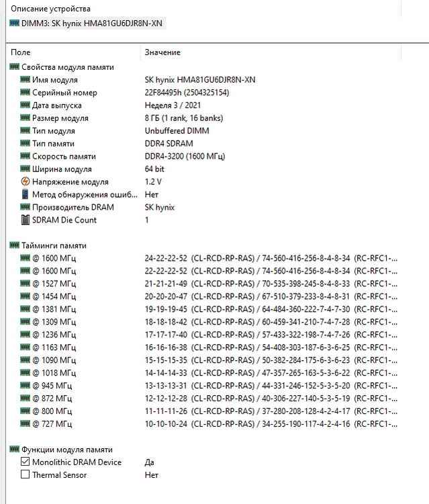The height and width of the screenshot is (504, 429).
Task: Select the @ 727 МГц timing row
Action: (x=209, y=423)
